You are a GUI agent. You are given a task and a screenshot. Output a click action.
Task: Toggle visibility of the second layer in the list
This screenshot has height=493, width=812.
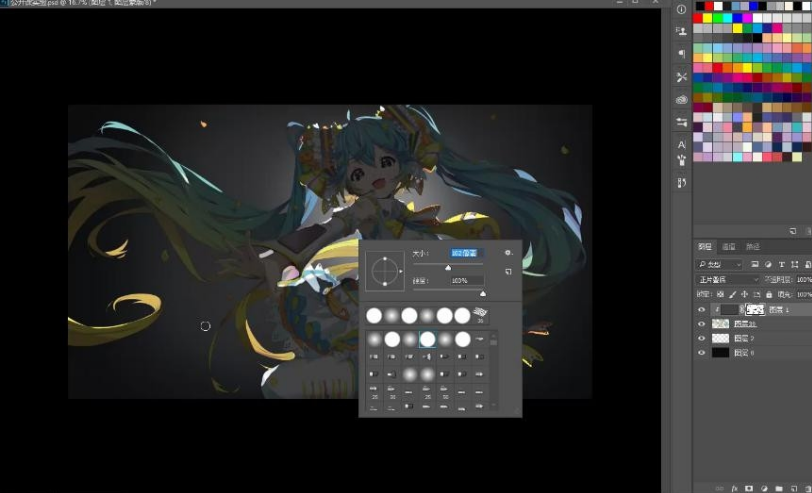[701, 324]
